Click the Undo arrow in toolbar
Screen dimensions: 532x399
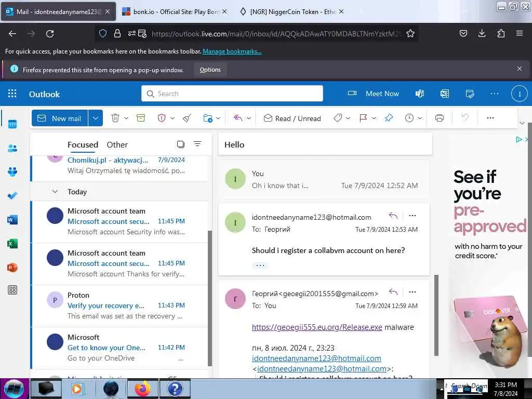pos(465,118)
